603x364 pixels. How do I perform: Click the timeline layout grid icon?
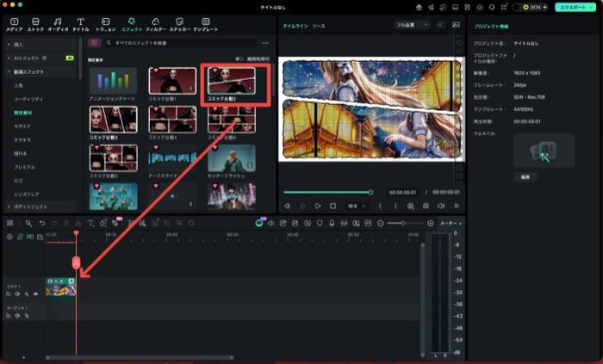[x=9, y=223]
